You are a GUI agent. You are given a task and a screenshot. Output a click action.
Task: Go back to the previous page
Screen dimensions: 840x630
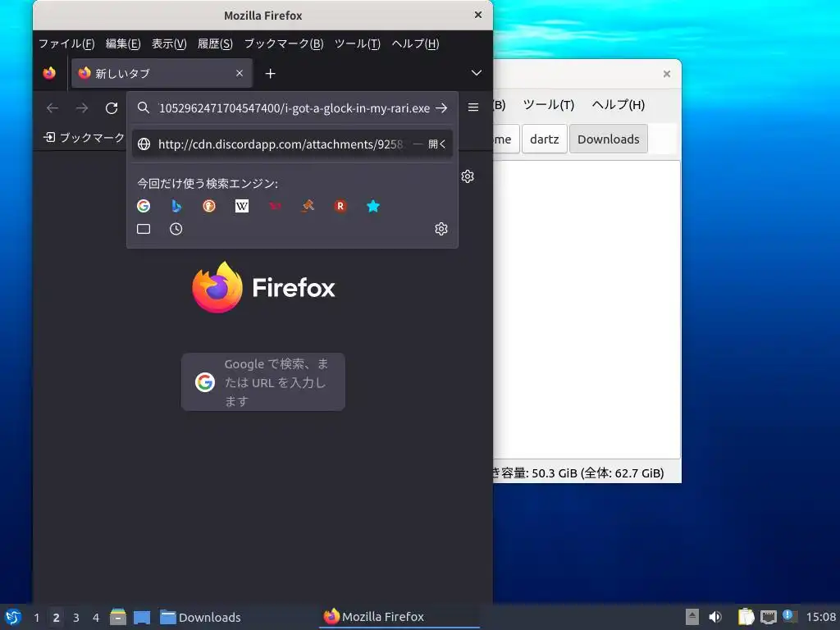[x=52, y=108]
